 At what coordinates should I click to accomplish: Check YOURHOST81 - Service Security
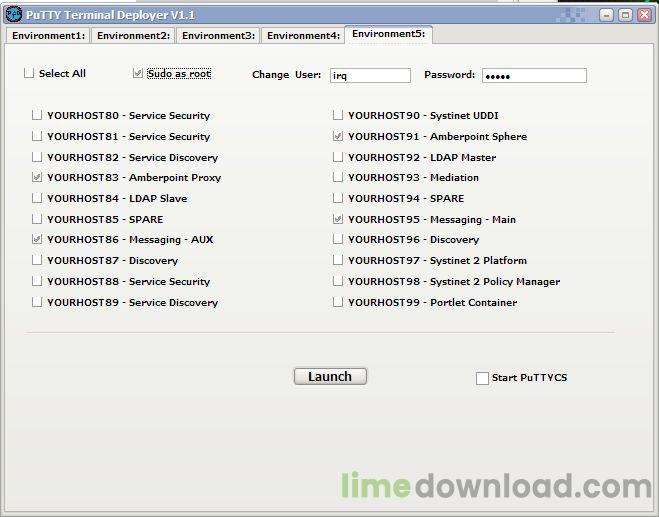click(x=37, y=136)
